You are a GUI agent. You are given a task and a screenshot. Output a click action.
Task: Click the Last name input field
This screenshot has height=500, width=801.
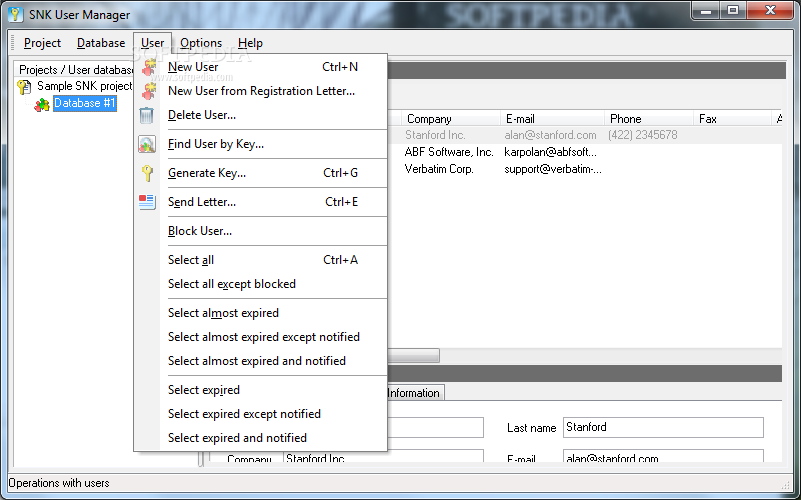click(663, 427)
